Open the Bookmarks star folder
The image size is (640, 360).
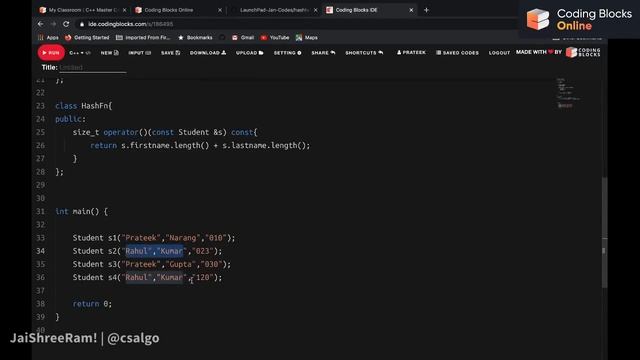tap(195, 38)
